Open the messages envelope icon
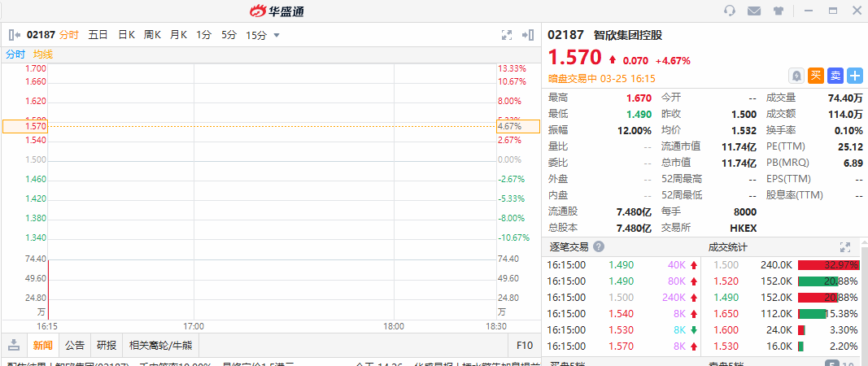Viewport: 868px width, 366px height. pos(753,11)
